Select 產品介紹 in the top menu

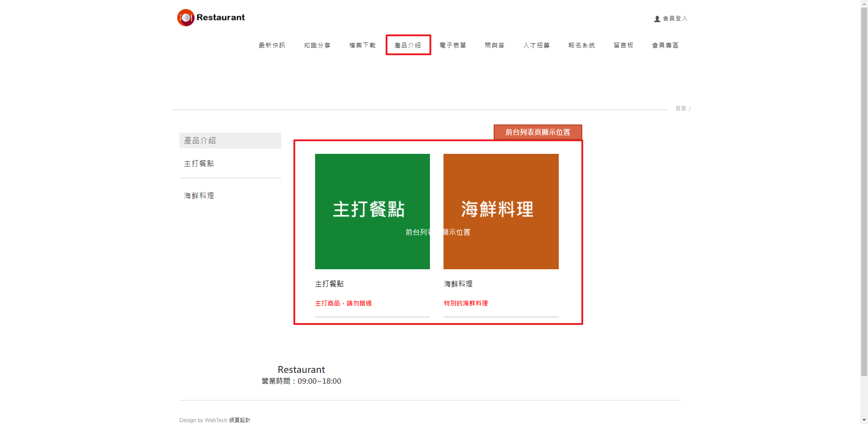[408, 45]
